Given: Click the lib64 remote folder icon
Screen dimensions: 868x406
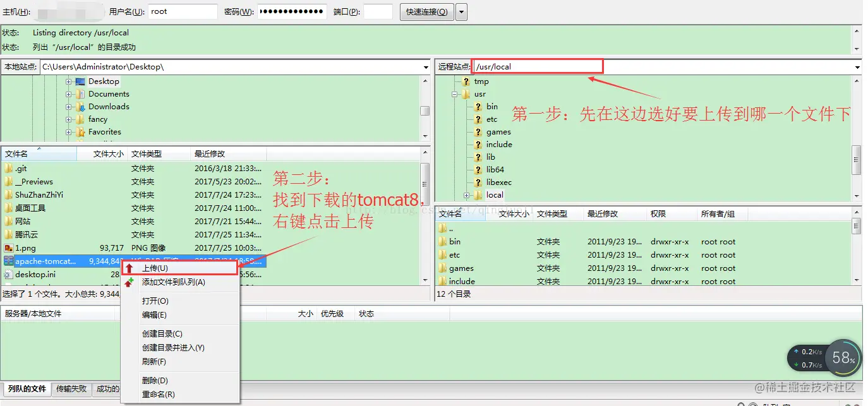Looking at the screenshot, I should [x=478, y=170].
